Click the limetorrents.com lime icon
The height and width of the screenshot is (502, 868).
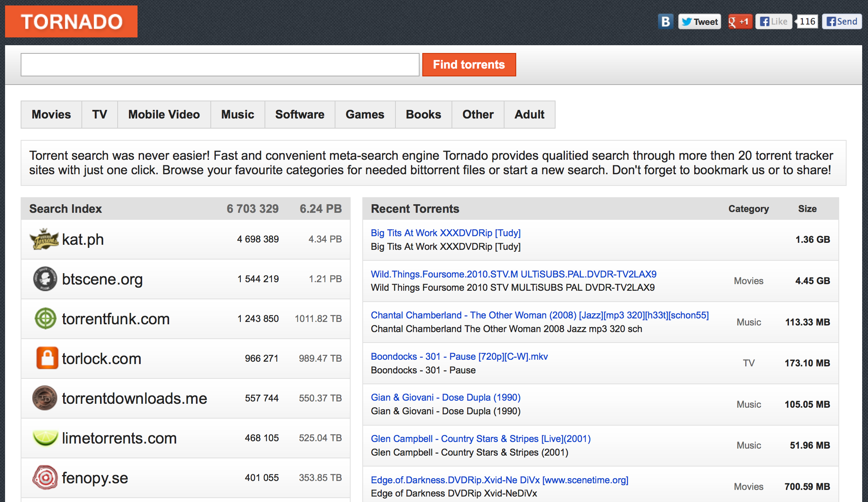point(45,438)
